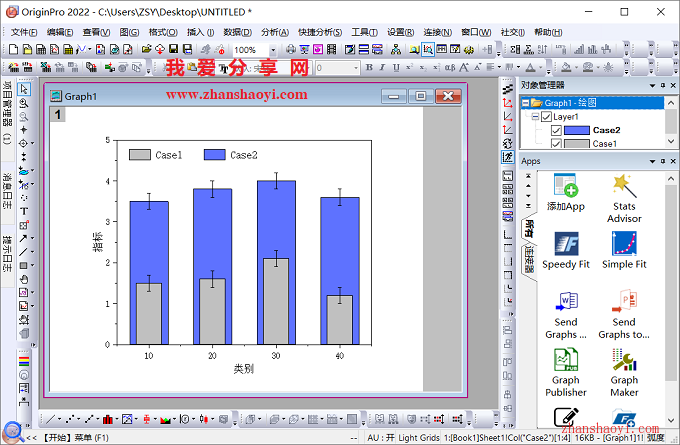Uncheck the Case1 plot visibility checkbox
680x445 pixels.
coord(556,144)
